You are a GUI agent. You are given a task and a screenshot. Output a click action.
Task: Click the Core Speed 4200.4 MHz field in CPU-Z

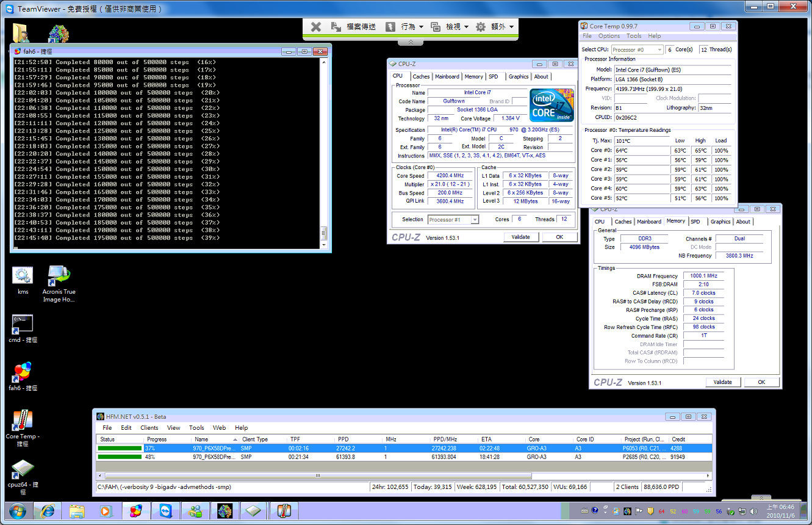449,176
